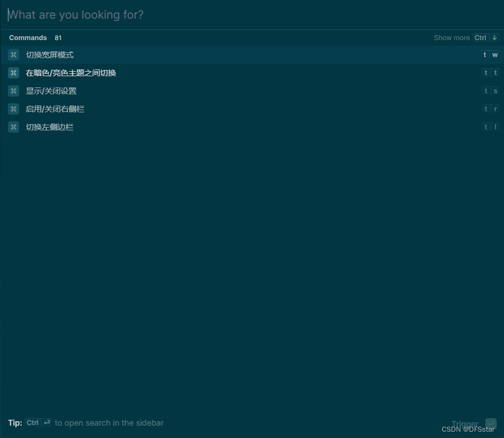Select the 显示/关闭设置 command
The width and height of the screenshot is (504, 438).
tap(252, 91)
